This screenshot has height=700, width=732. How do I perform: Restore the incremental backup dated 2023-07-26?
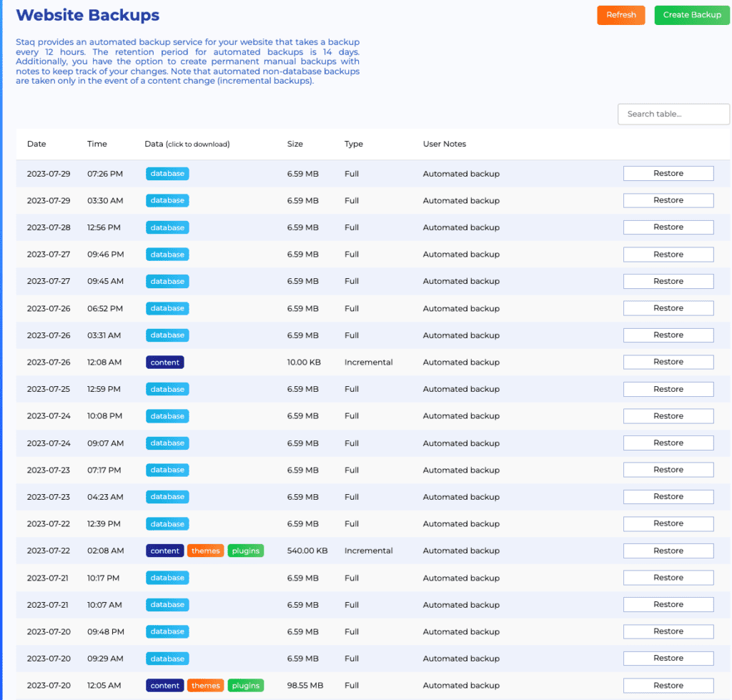point(668,362)
